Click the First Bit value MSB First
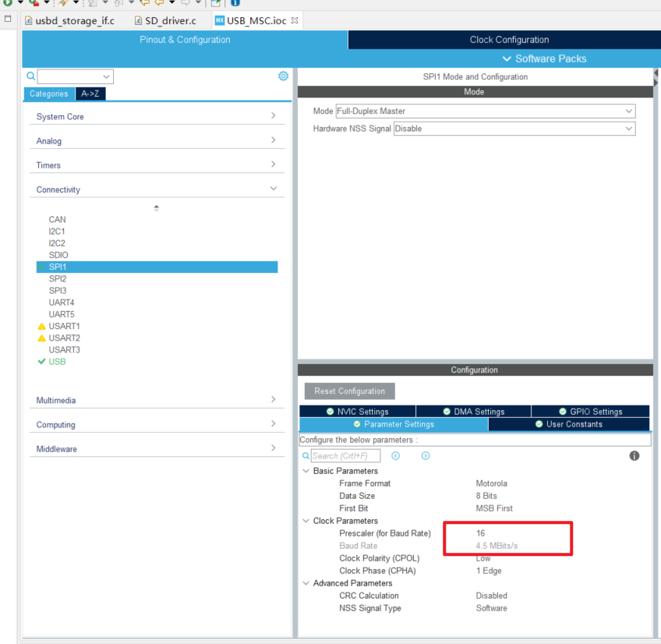661x644 pixels. click(x=494, y=508)
